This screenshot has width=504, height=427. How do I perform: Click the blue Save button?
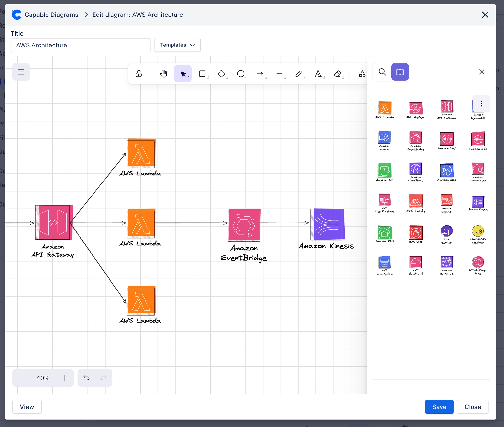(439, 407)
